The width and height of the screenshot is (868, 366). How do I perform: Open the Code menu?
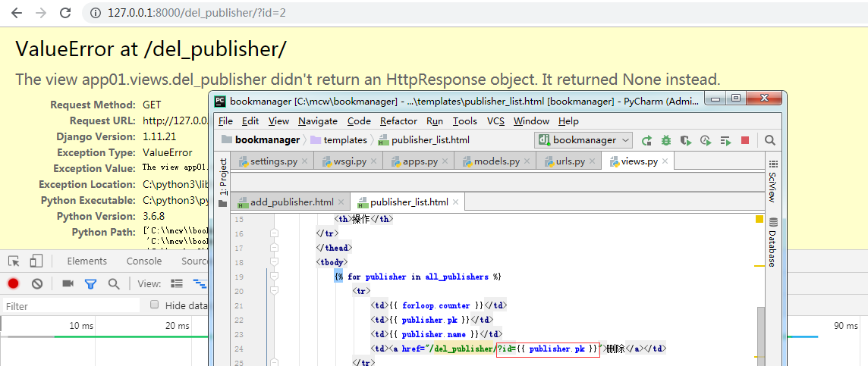point(359,121)
